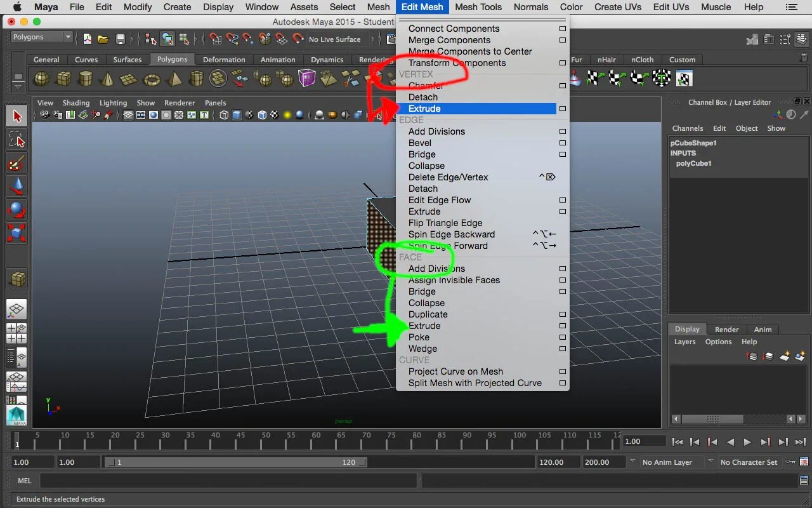Viewport: 812px width, 508px height.
Task: Open the Channels menu in Channel Box
Action: tap(688, 128)
